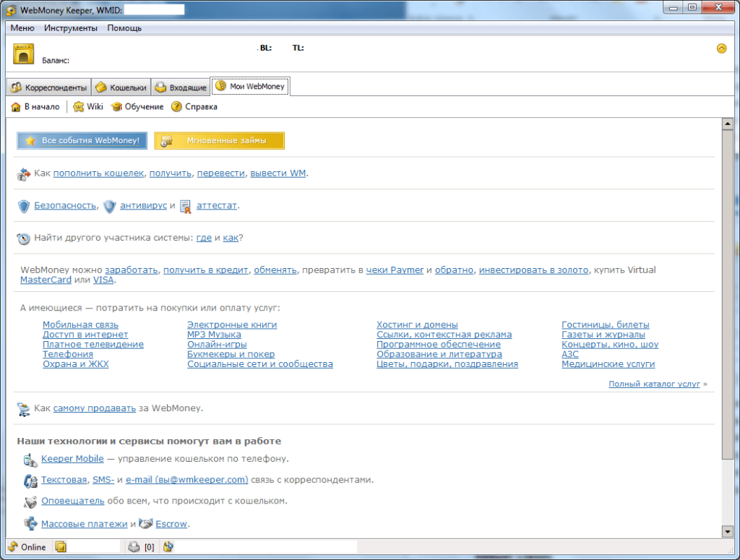The image size is (740, 560).
Task: Click the antivirus shield icon
Action: pyautogui.click(x=110, y=206)
